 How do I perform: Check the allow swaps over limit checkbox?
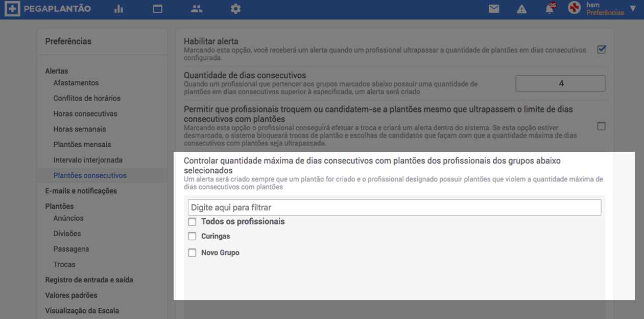click(x=602, y=126)
